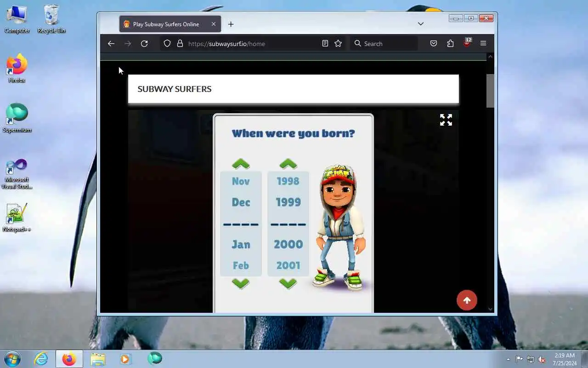The height and width of the screenshot is (368, 588).
Task: Click the SUBWAY SURFERS heading
Action: point(175,89)
